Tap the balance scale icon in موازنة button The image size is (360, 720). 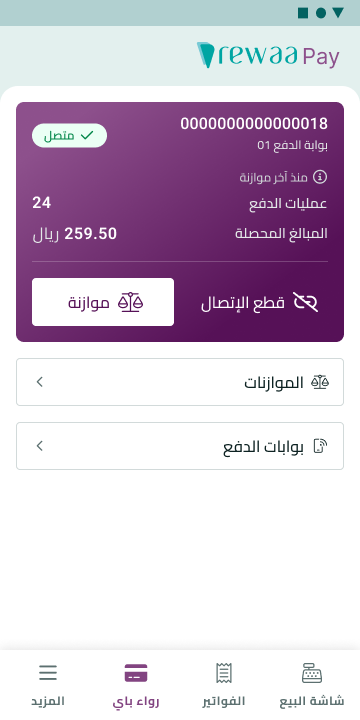131,302
